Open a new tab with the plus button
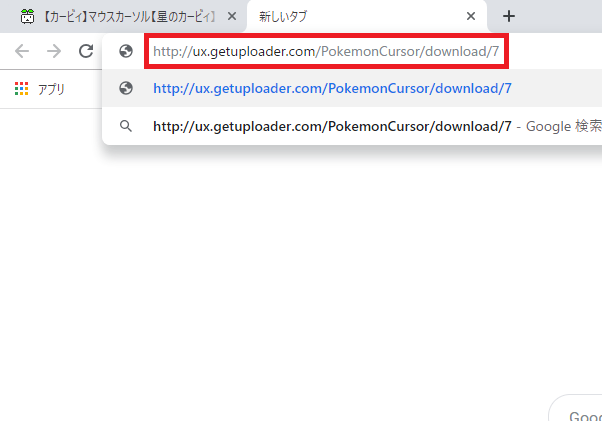The image size is (602, 421). point(509,16)
